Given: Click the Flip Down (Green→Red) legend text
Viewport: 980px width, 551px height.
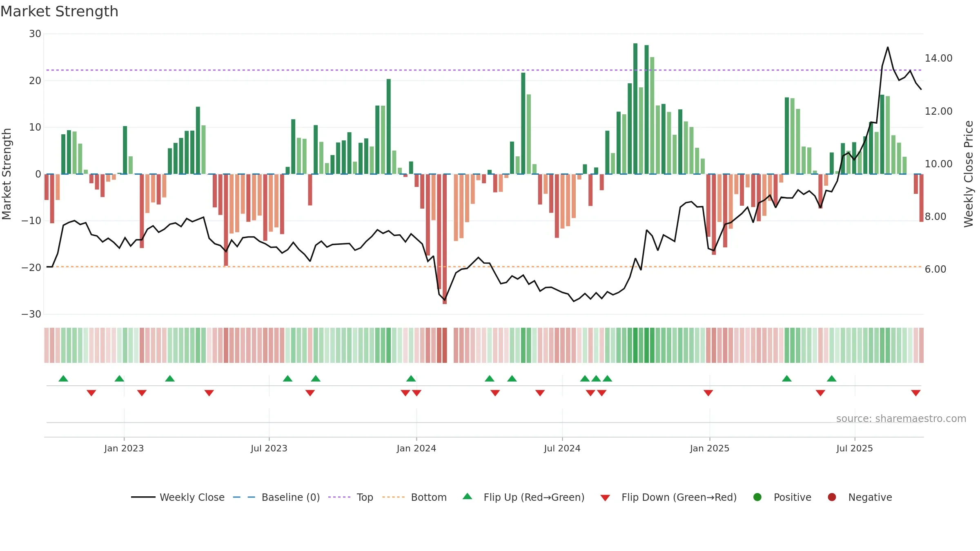Looking at the screenshot, I should [x=679, y=497].
